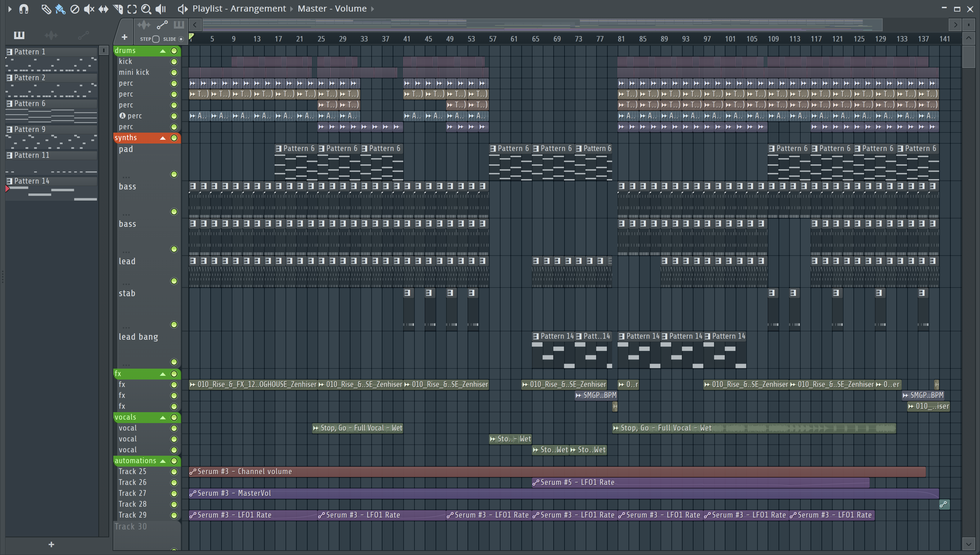Open Playlist - Arrangement breadcrumb menu
The width and height of the screenshot is (980, 555).
click(239, 9)
